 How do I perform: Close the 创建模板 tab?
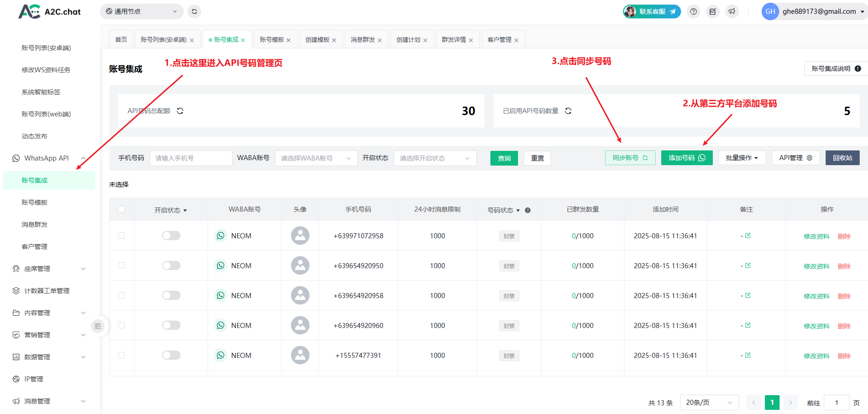334,40
